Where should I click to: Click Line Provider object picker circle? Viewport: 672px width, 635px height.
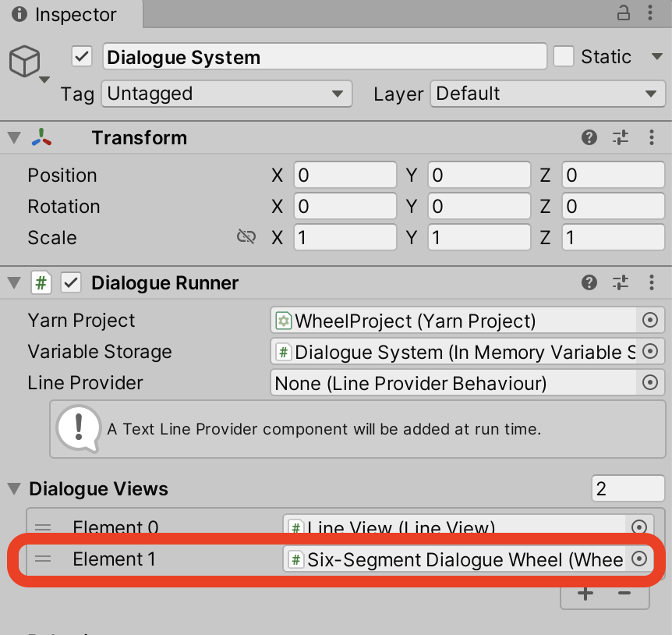(x=649, y=383)
